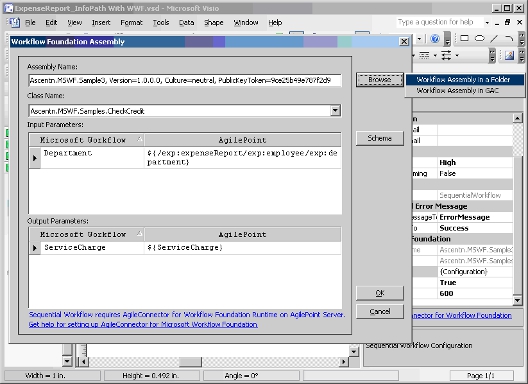Screen dimensions: 528x384
Task: Click the line pattern toolbar icon
Action: pos(424,55)
